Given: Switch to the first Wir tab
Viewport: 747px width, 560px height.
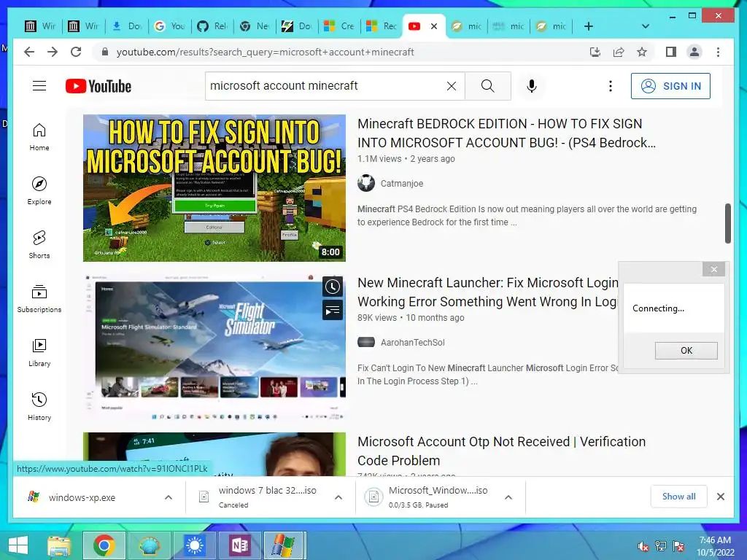Looking at the screenshot, I should (x=40, y=26).
